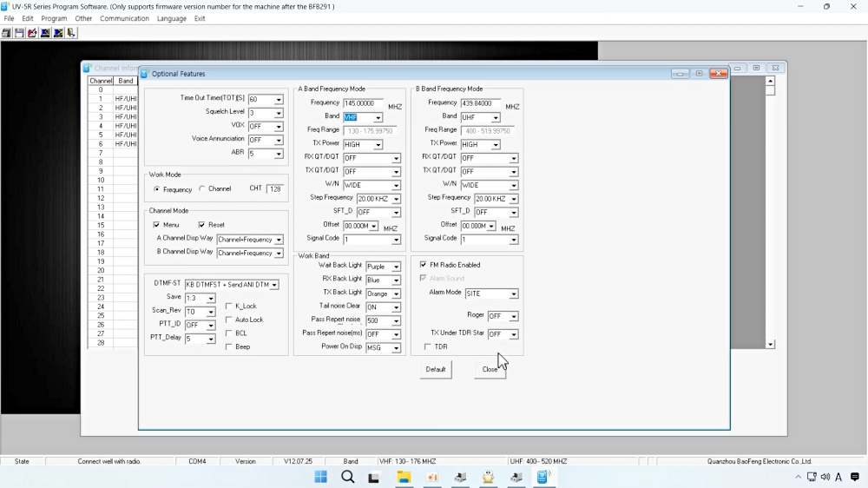Enable the Auto Lock checkbox
The image size is (868, 488).
228,320
